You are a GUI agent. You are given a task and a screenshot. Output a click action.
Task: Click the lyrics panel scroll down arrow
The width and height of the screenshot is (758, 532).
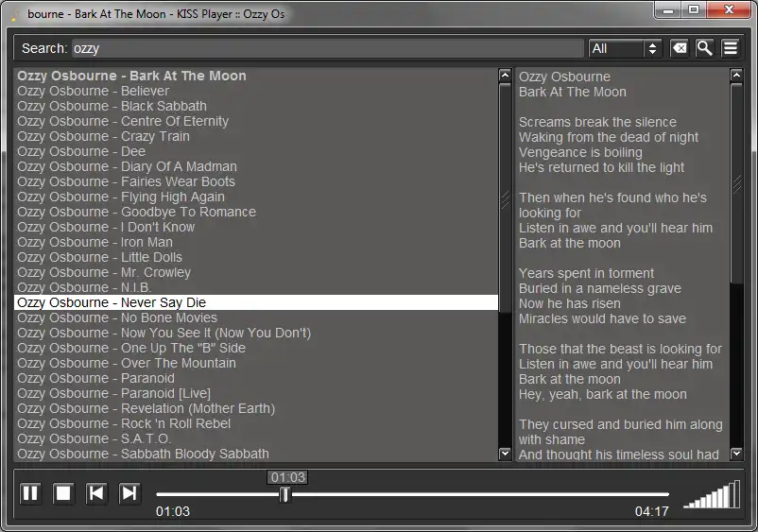(x=736, y=454)
